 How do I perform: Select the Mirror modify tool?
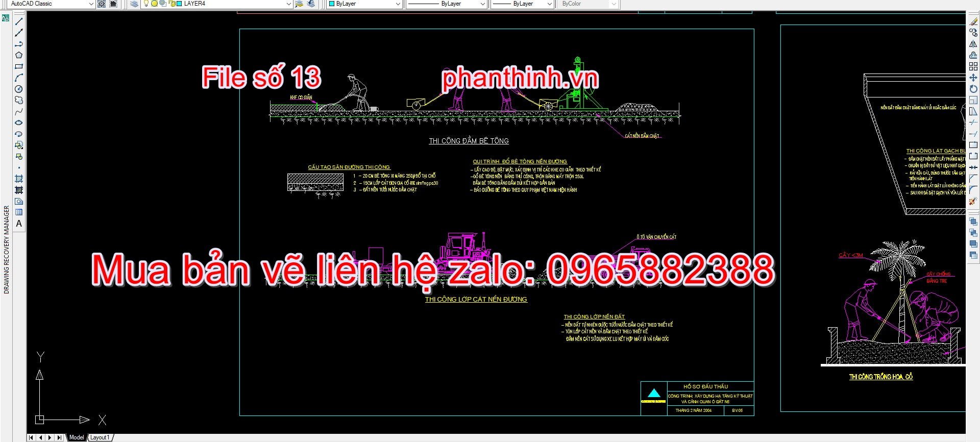pos(973,44)
